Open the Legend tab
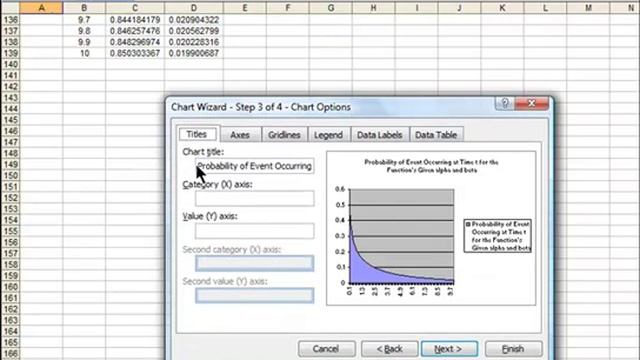This screenshot has height=360, width=640. pyautogui.click(x=329, y=135)
